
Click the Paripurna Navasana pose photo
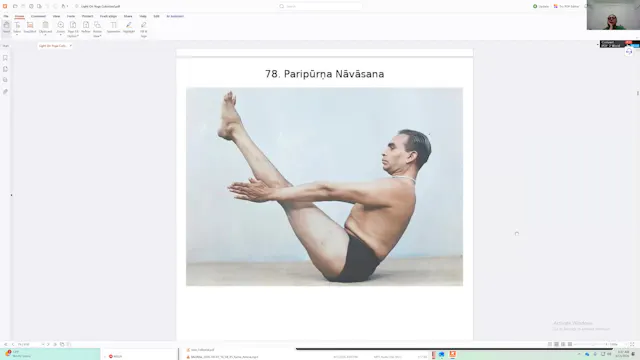[324, 187]
